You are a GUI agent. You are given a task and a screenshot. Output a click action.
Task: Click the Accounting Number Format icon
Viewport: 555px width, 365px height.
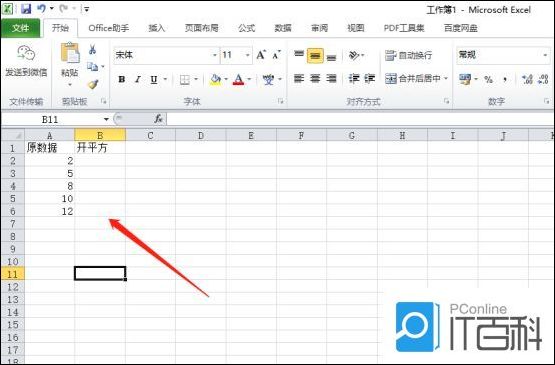click(465, 79)
